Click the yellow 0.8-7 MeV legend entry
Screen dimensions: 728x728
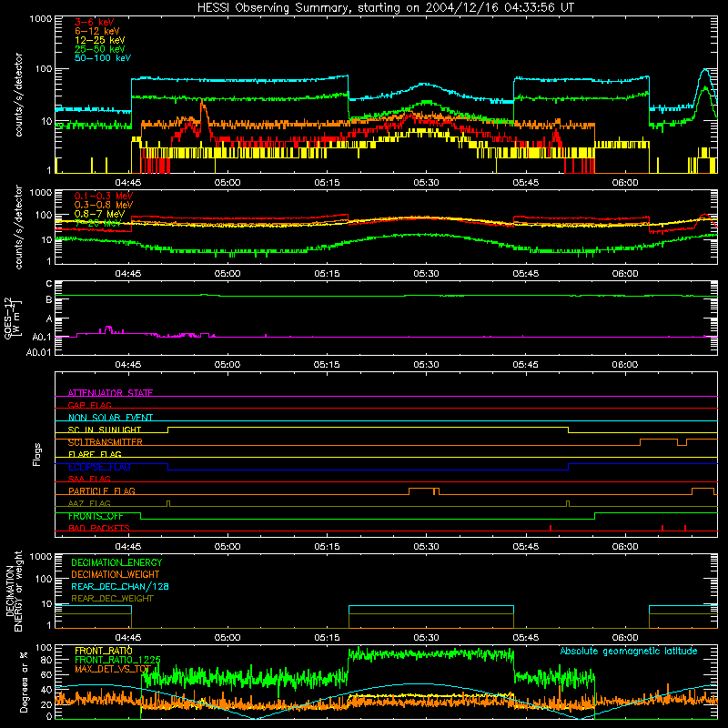tap(99, 214)
